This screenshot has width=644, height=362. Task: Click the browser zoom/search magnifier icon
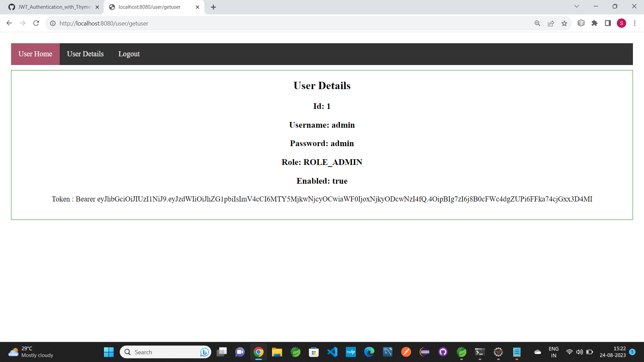pos(537,23)
